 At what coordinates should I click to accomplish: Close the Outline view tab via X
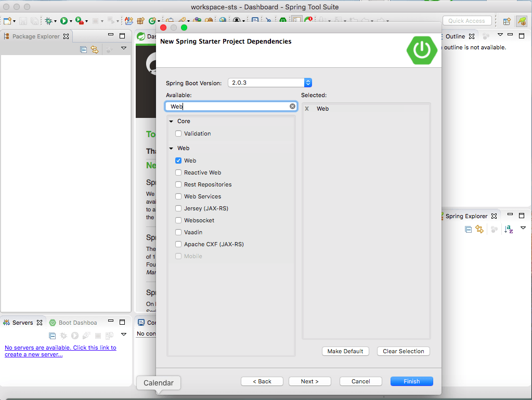click(x=472, y=36)
